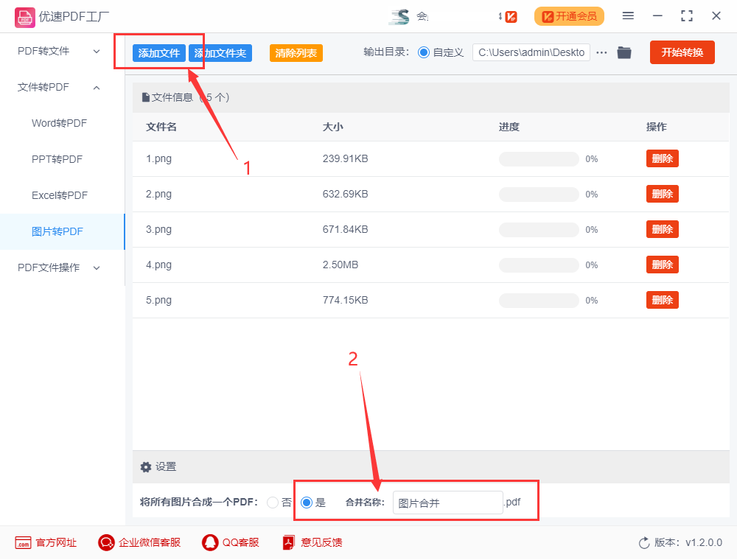The height and width of the screenshot is (560, 737).
Task: Open PPT转PDF in sidebar
Action: [57, 159]
